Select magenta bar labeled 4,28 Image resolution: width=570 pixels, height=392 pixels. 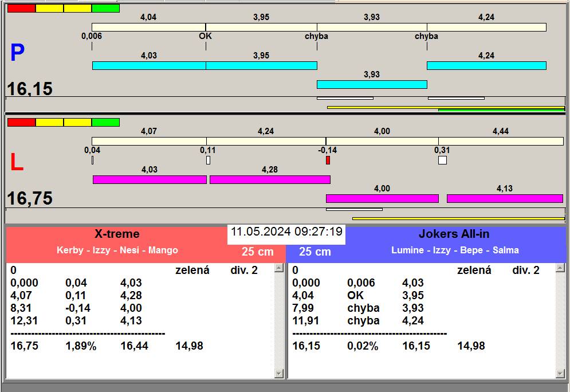click(270, 179)
